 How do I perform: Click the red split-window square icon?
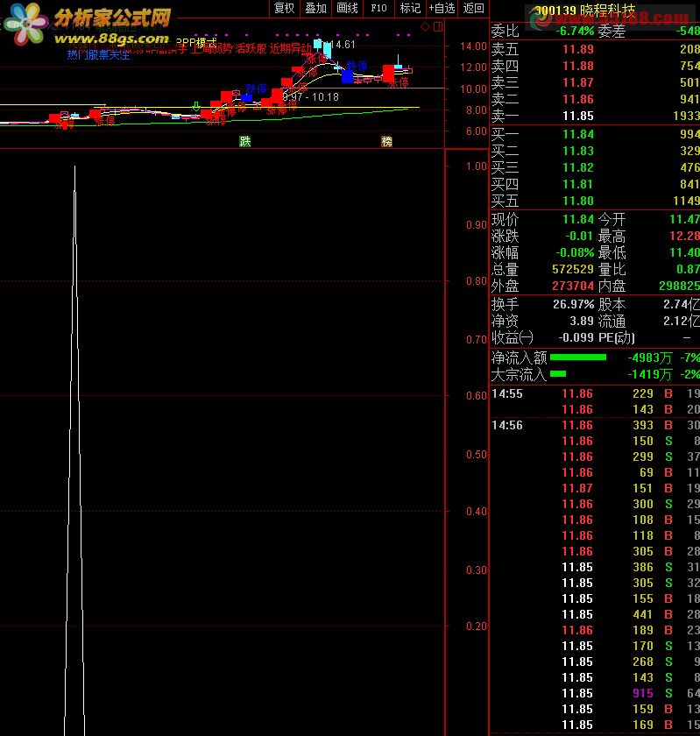click(x=438, y=27)
